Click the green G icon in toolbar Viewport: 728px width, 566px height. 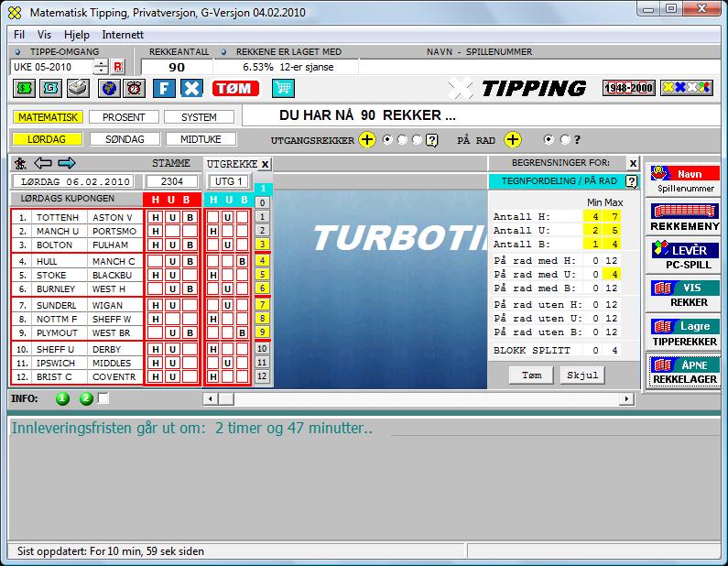pos(50,88)
